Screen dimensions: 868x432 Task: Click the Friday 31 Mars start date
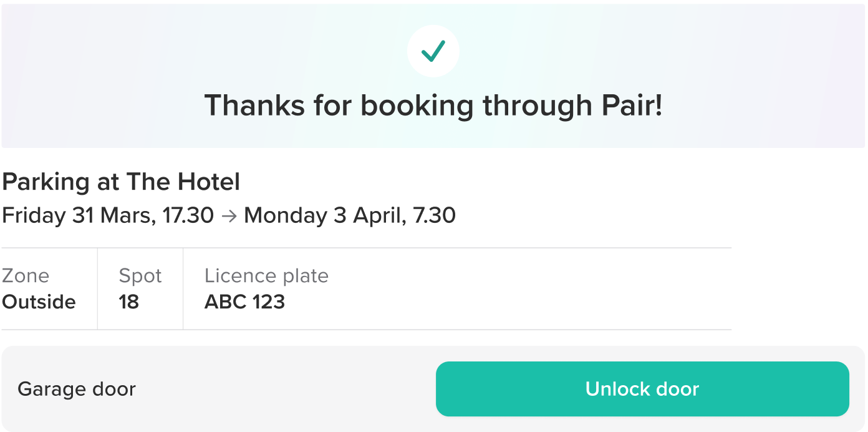tap(79, 216)
